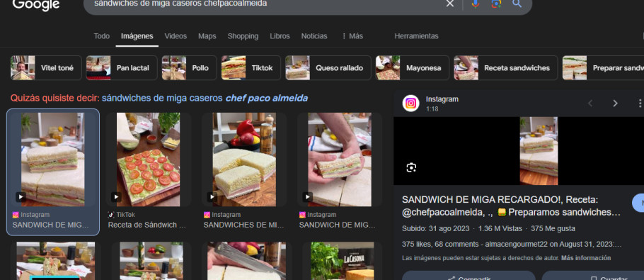Select the Queso rallado filter chip

point(328,68)
